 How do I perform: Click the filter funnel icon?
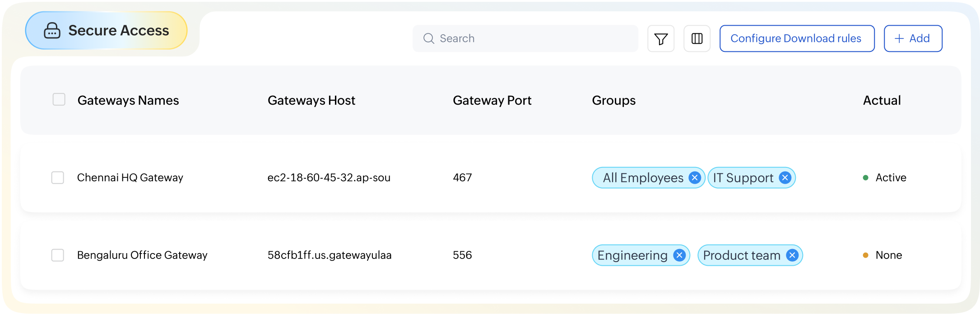pyautogui.click(x=661, y=39)
